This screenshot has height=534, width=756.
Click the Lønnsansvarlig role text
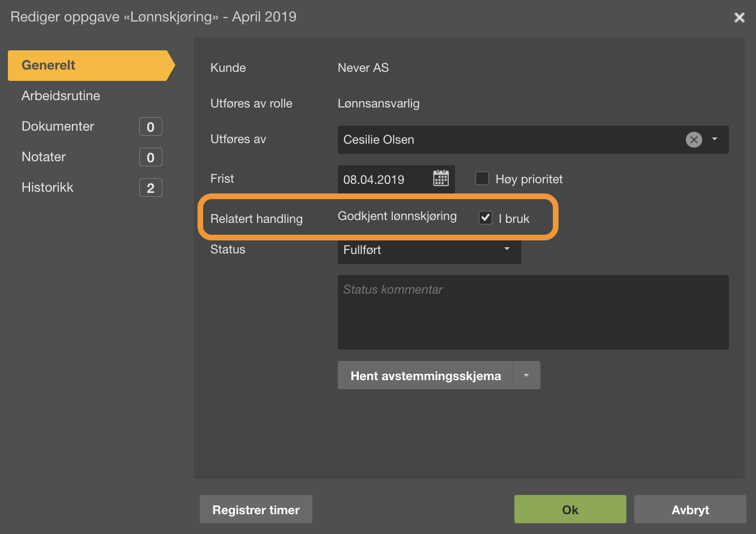[379, 104]
